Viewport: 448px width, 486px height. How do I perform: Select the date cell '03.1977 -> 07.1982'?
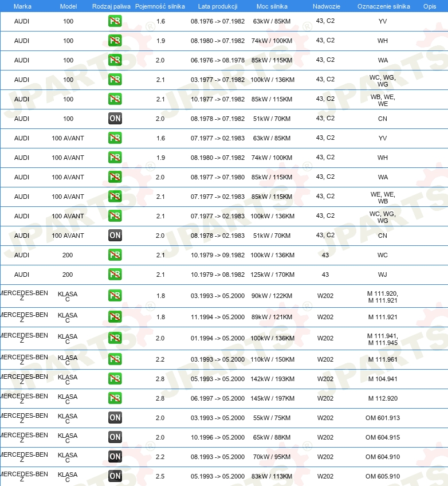(x=218, y=80)
